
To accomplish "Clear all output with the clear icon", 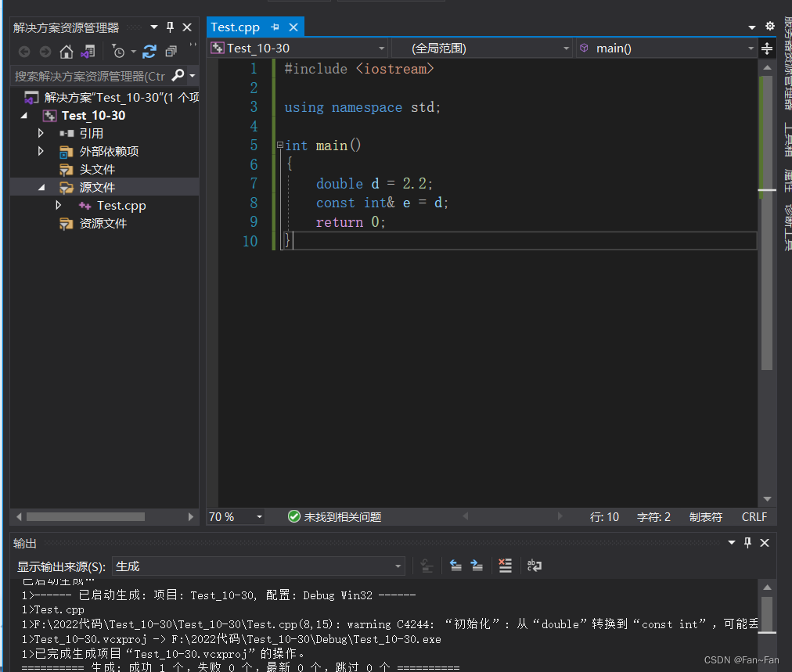I will pyautogui.click(x=505, y=566).
